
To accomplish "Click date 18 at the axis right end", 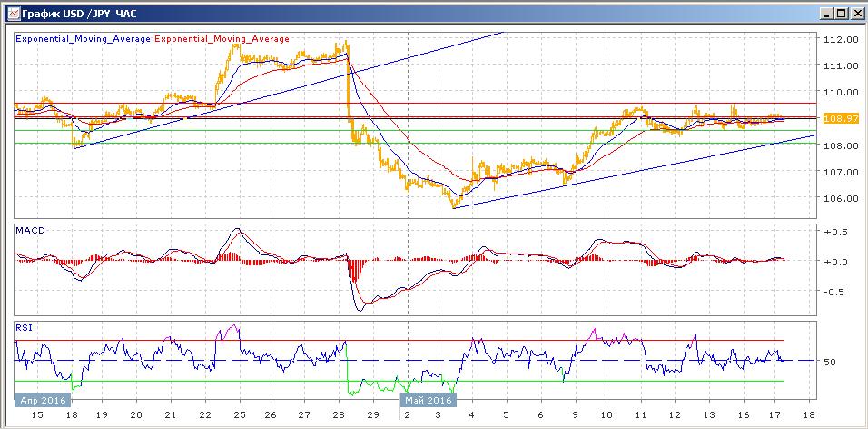I will click(x=808, y=414).
